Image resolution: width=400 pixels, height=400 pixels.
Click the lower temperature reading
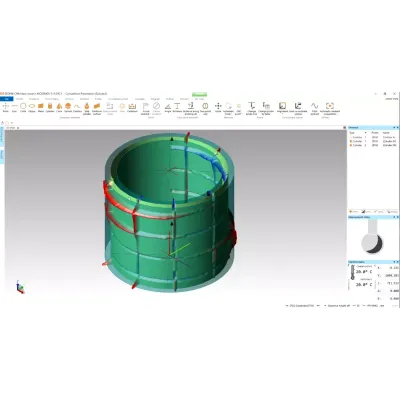[364, 284]
